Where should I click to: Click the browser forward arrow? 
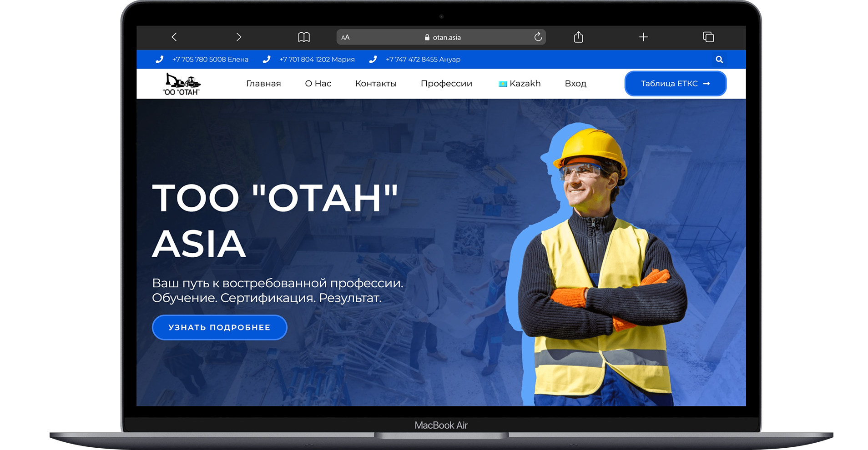point(239,37)
